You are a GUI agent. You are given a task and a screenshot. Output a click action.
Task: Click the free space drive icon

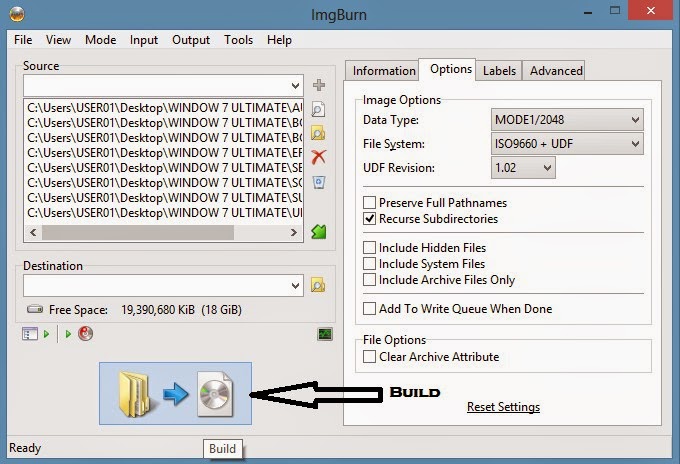coord(35,309)
